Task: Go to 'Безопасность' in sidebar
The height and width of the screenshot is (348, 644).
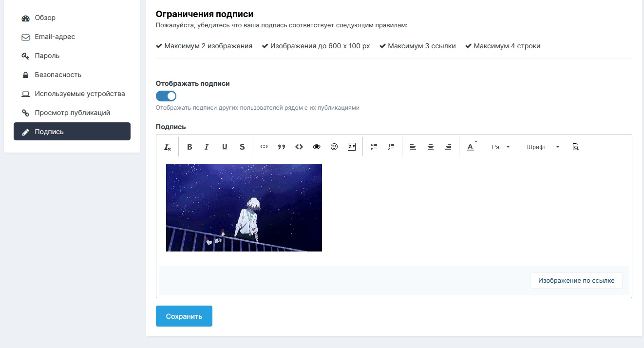Action: 58,75
